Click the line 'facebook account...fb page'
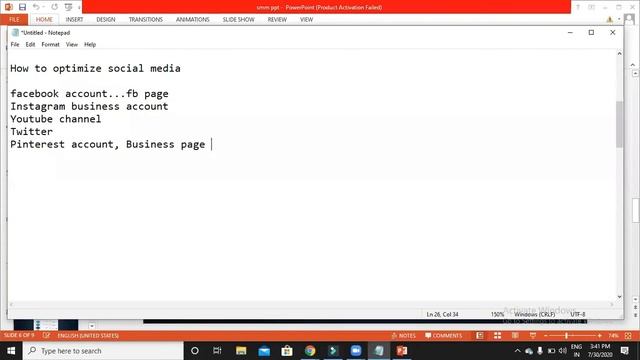Screen dimensions: 640x360 click(89, 94)
